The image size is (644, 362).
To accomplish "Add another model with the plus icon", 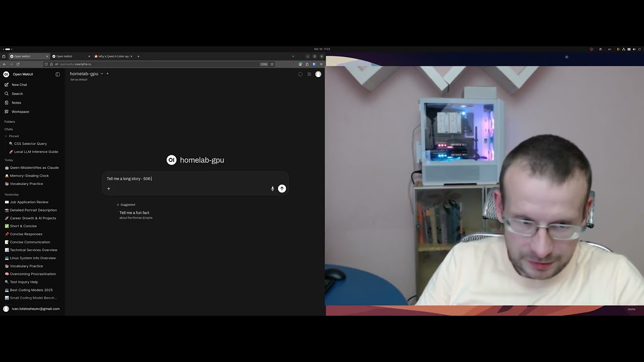I will point(107,74).
